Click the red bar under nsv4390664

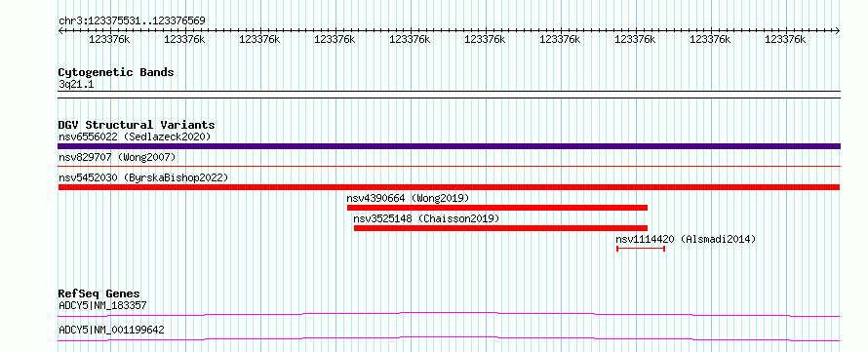click(497, 208)
